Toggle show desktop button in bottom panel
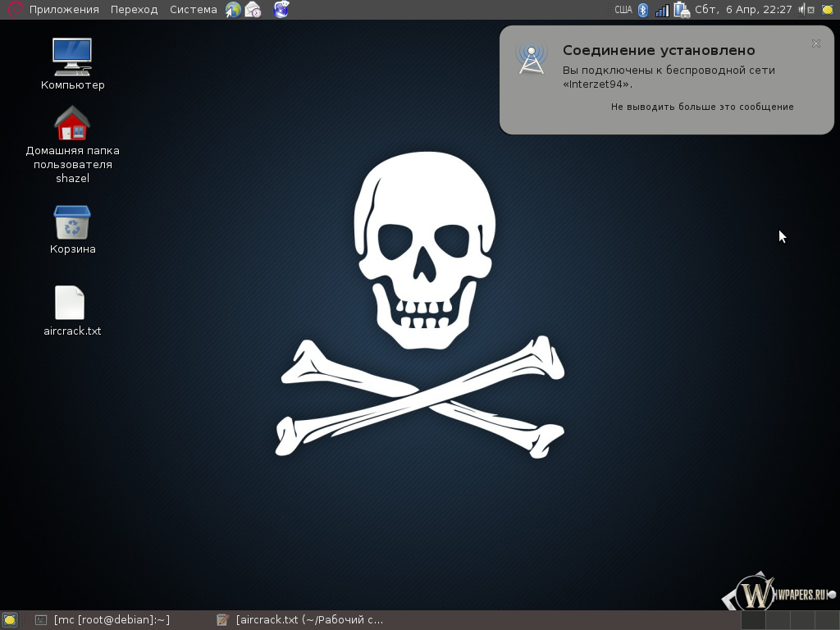Viewport: 840px width, 630px height. point(10,620)
